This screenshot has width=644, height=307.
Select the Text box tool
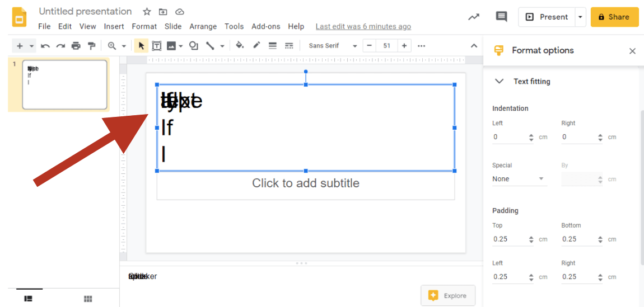(156, 46)
